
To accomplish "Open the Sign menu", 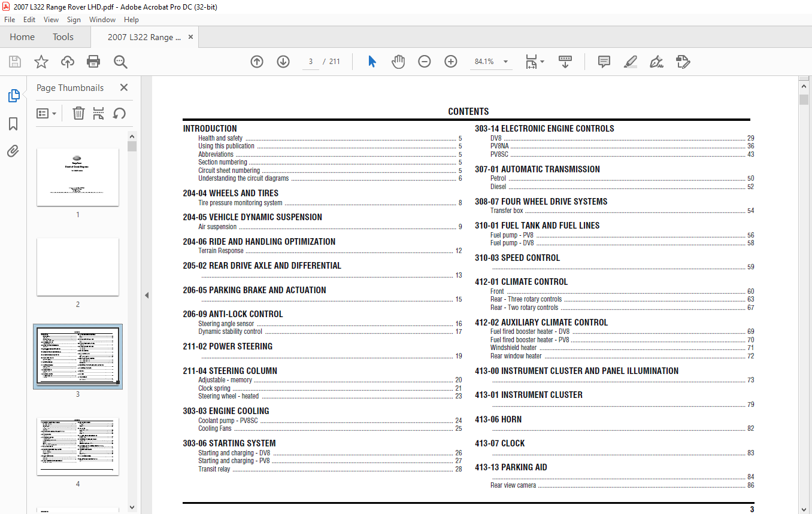I will coord(74,20).
